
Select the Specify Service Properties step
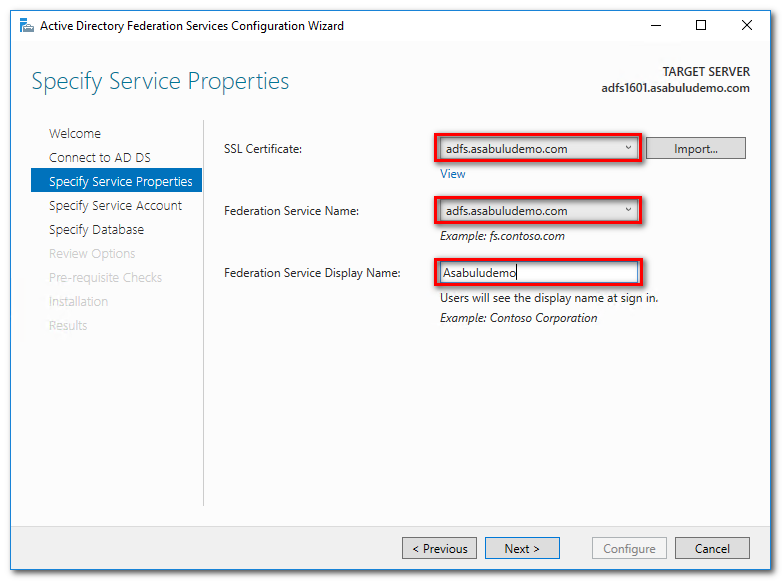click(116, 181)
